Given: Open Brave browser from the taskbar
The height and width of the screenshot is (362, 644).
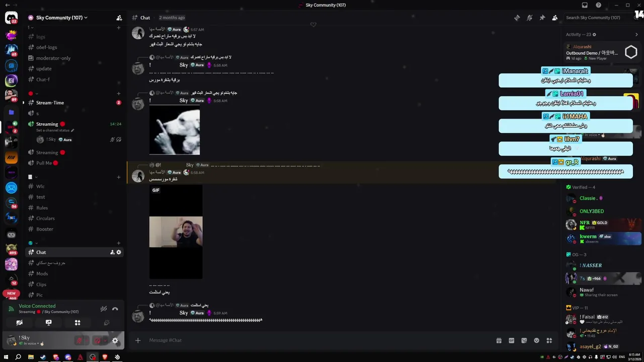Looking at the screenshot, I should coord(105,357).
